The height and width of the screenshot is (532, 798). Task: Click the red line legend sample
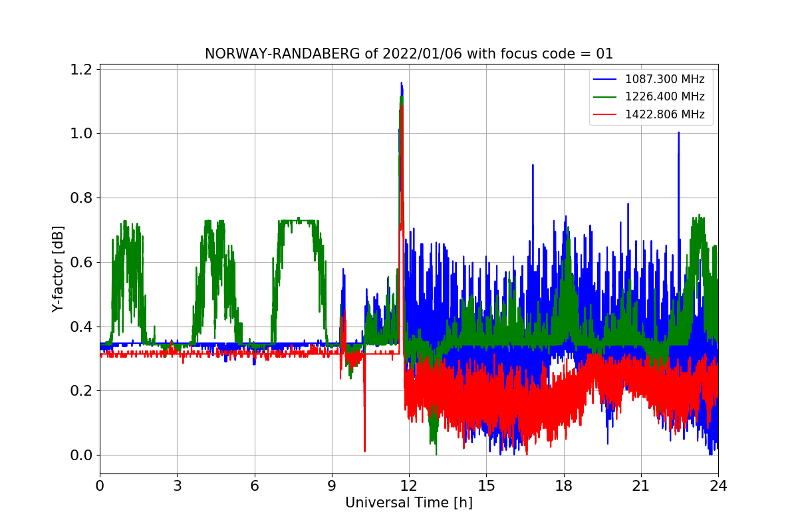[x=605, y=114]
